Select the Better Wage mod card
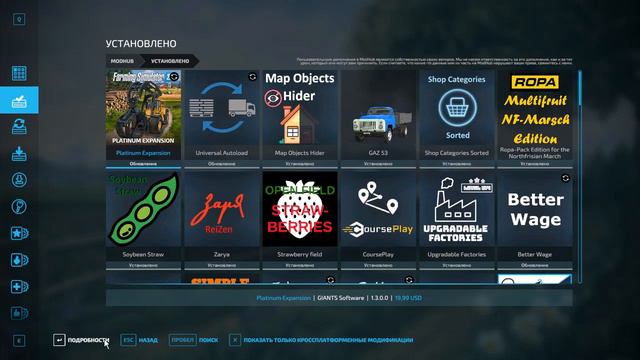640x360 pixels. coord(535,220)
